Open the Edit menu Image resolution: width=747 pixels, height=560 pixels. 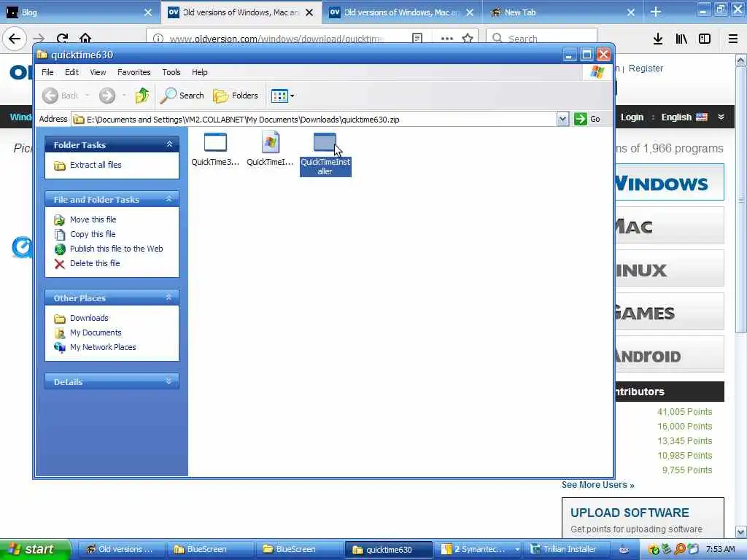72,72
